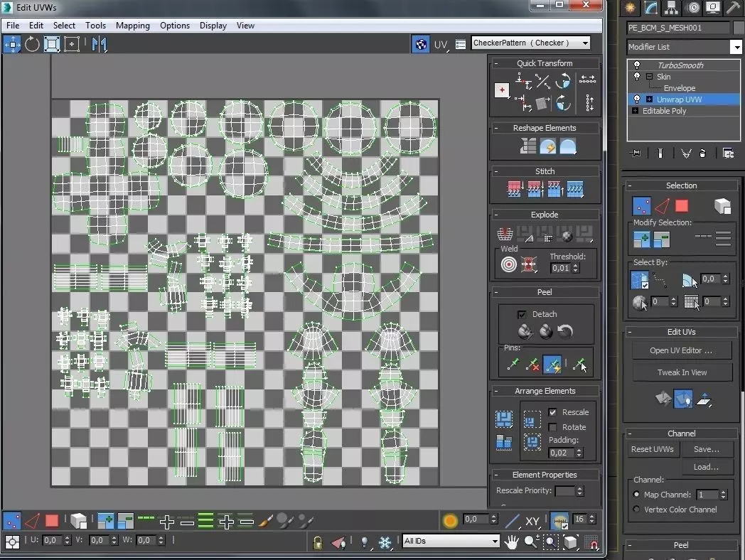
Task: Open the File menu
Action: (13, 26)
